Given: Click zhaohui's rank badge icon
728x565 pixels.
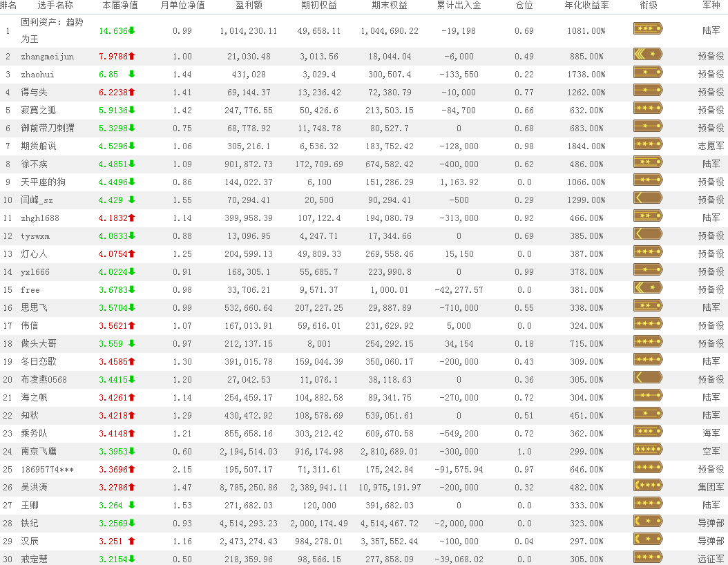Looking at the screenshot, I should pyautogui.click(x=648, y=73).
